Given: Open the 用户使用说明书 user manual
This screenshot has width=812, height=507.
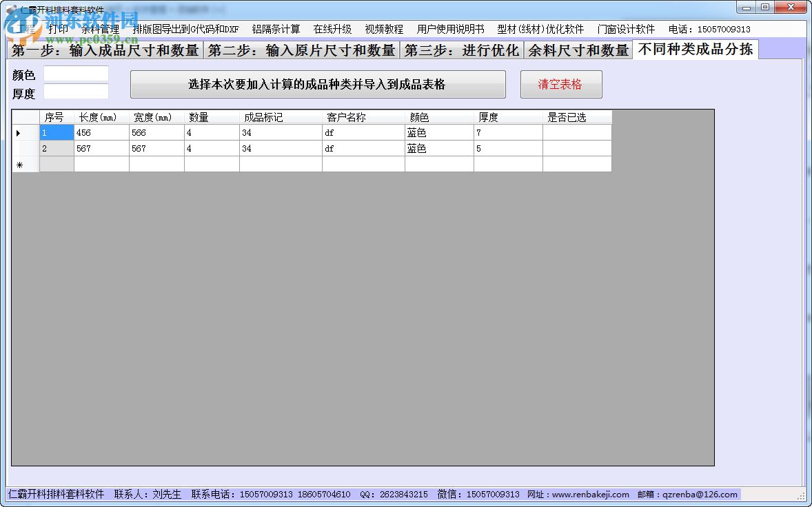Looking at the screenshot, I should coord(449,29).
